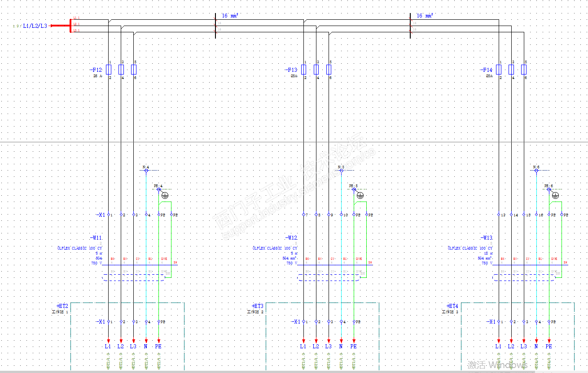Select the blue cable definition line of -W12
The width and height of the screenshot is (588, 373).
[x=335, y=265]
